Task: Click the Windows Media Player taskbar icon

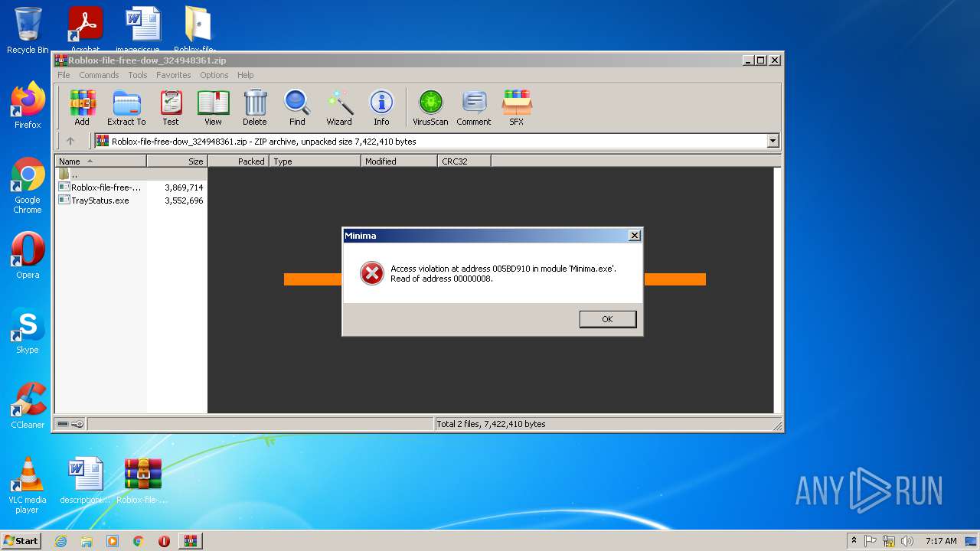Action: coord(113,541)
